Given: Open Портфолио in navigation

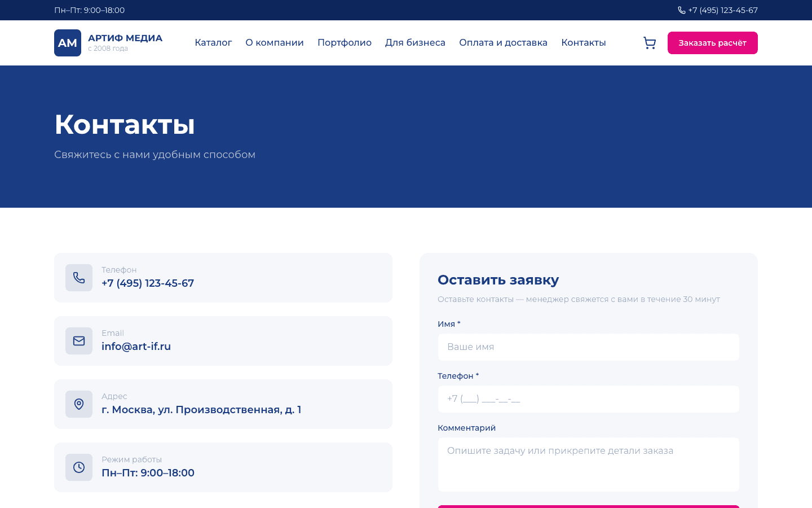Looking at the screenshot, I should [x=345, y=43].
